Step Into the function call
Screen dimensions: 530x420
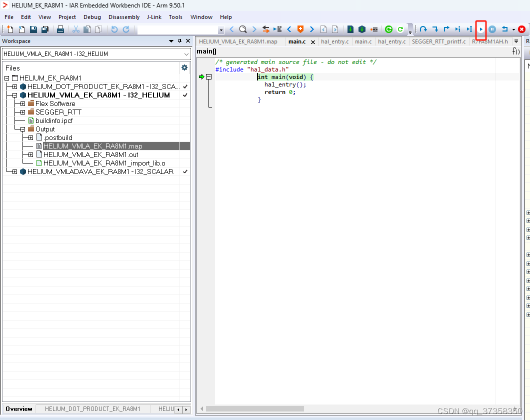click(x=435, y=29)
